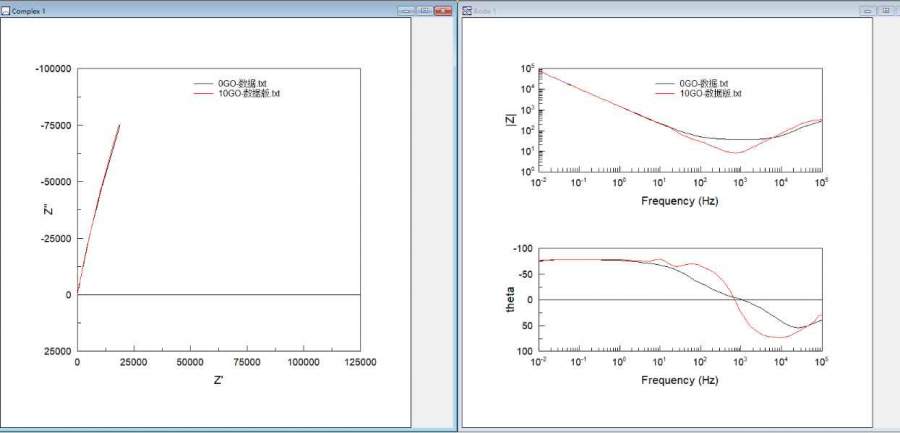Screen dimensions: 900x433
Task: Click Frequency (Hz) label under |Z| plot
Action: [680, 201]
